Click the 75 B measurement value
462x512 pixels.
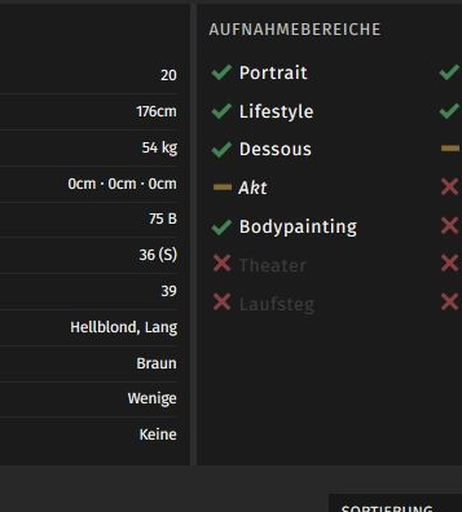[x=163, y=219]
